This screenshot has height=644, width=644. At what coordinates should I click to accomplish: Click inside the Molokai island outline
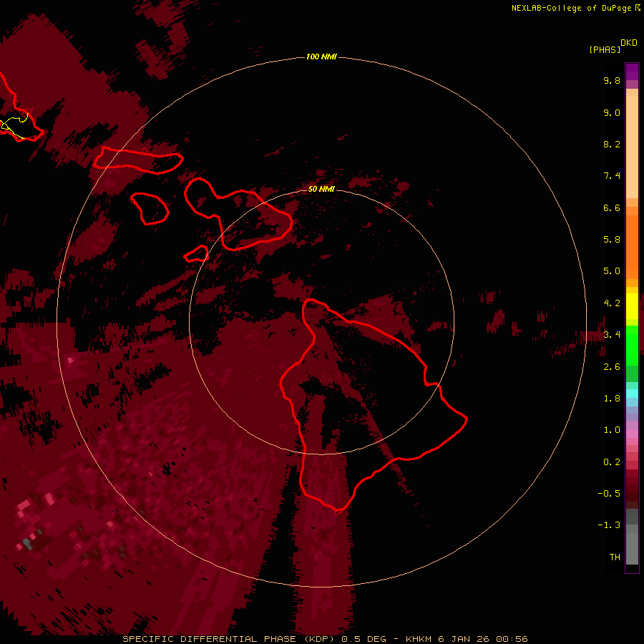138,160
